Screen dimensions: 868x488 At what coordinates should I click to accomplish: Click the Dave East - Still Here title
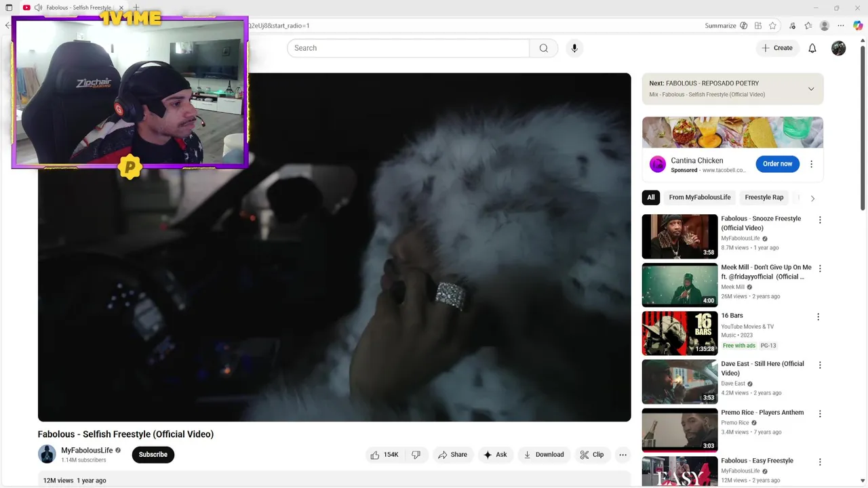pos(762,368)
